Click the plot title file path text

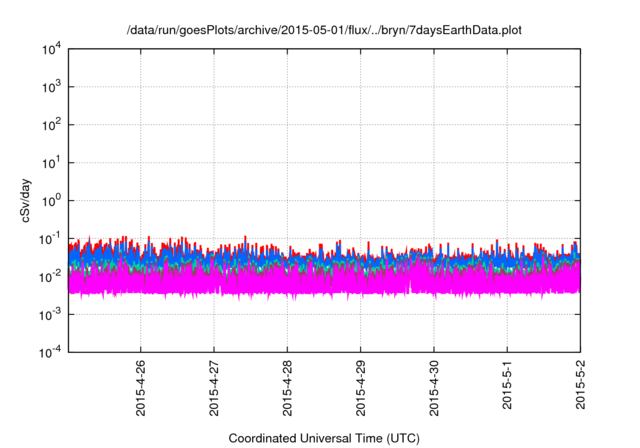click(324, 30)
